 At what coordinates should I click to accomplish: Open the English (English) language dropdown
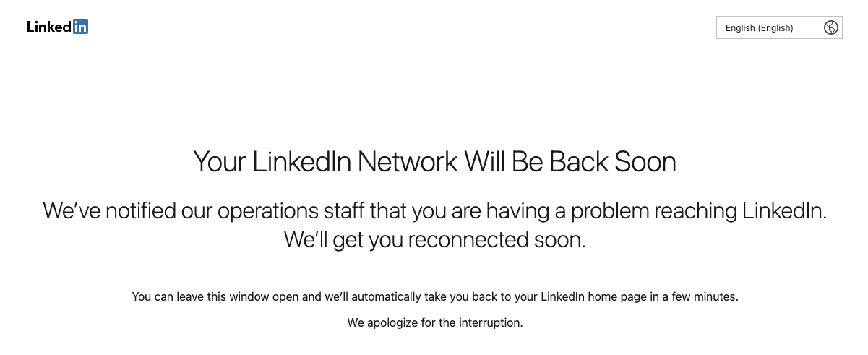pos(779,27)
